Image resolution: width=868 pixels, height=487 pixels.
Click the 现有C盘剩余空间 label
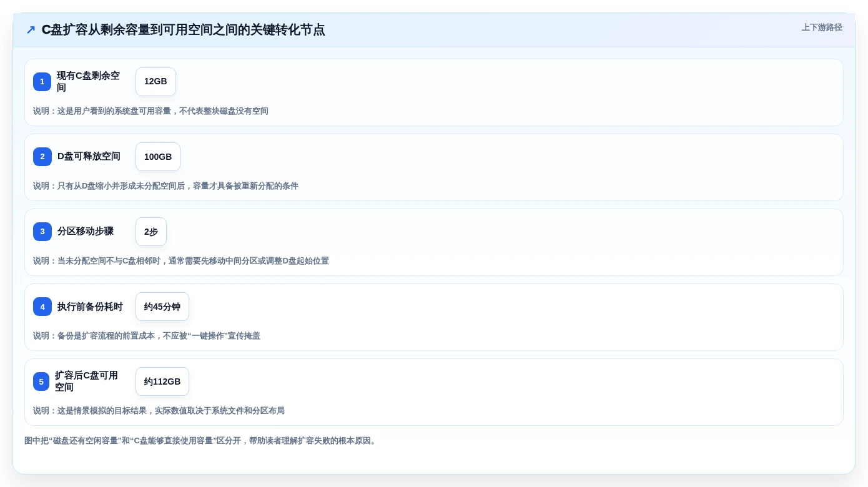89,82
